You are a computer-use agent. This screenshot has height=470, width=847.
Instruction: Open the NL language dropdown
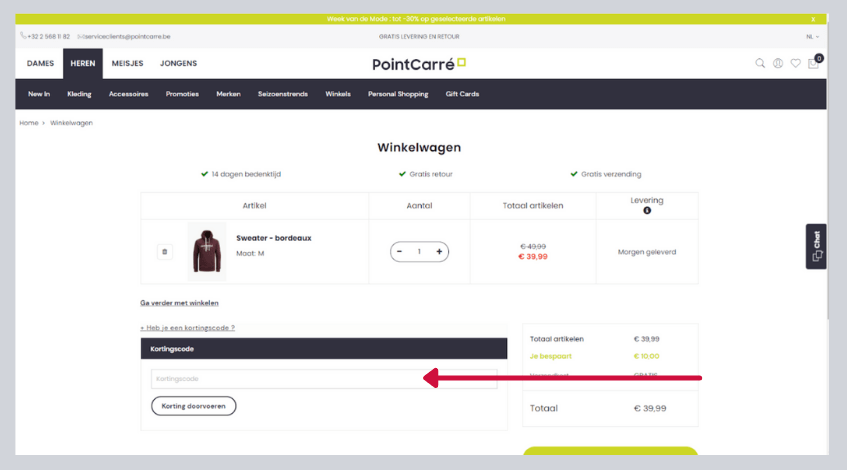pos(811,36)
